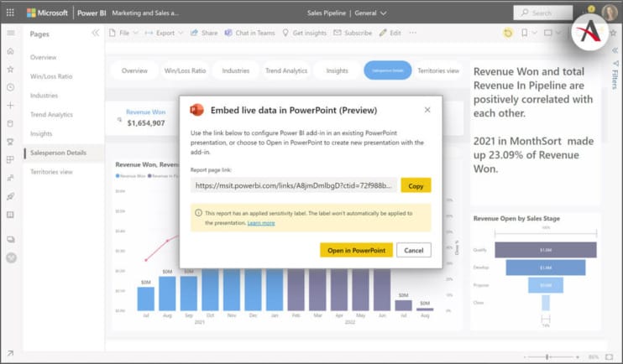Image resolution: width=623 pixels, height=364 pixels.
Task: Click the bookmark icon in toolbar
Action: coord(525,33)
